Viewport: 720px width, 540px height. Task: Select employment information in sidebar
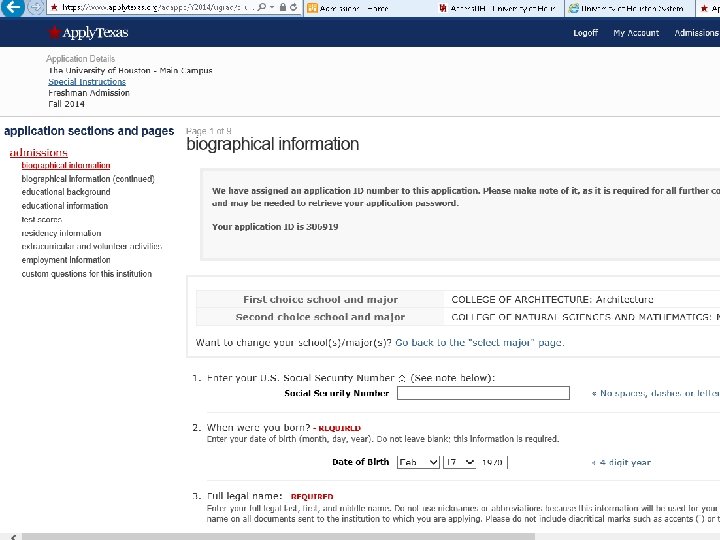[x=66, y=260]
